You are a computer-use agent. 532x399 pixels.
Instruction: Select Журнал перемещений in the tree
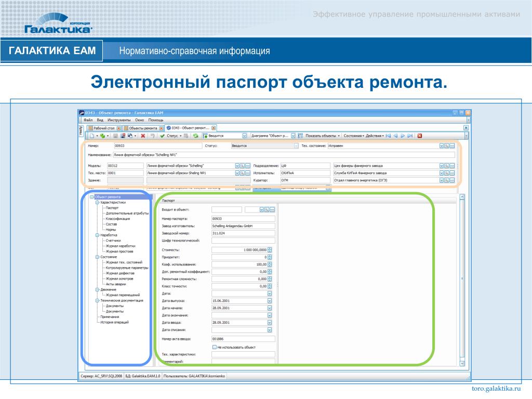(123, 295)
